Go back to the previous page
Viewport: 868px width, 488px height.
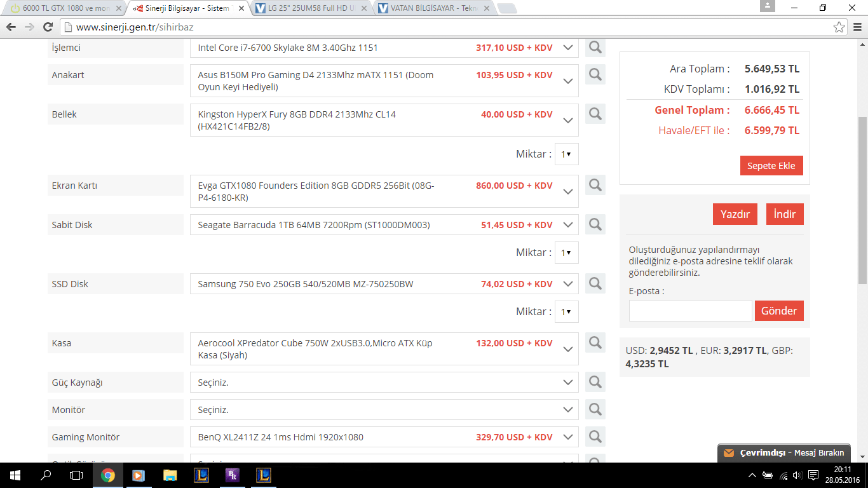(x=11, y=27)
